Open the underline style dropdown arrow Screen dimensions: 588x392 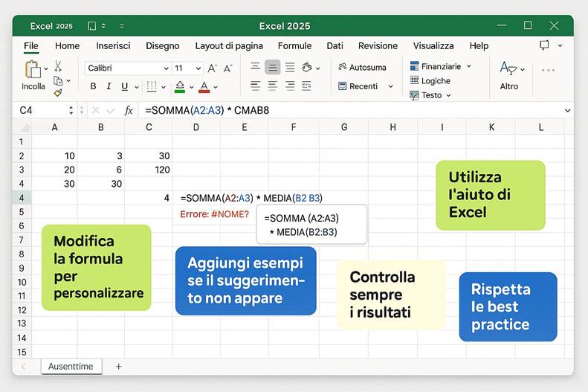click(x=137, y=87)
